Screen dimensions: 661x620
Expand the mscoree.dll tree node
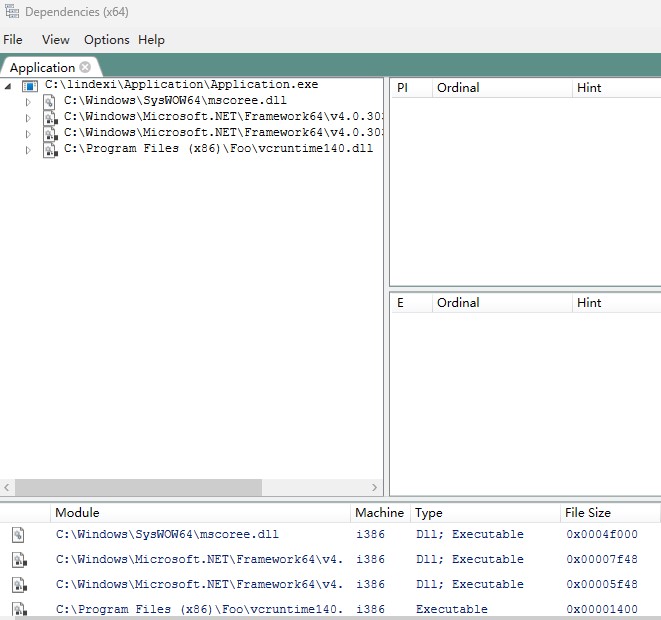pos(28,102)
